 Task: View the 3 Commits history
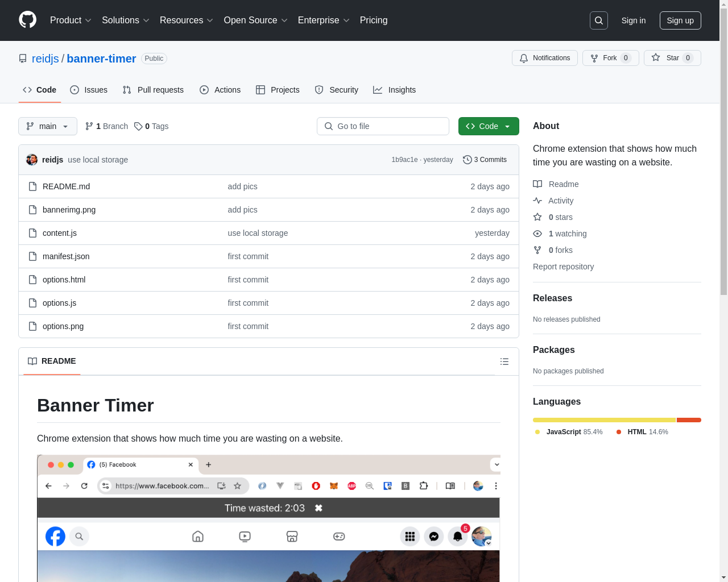(x=485, y=160)
